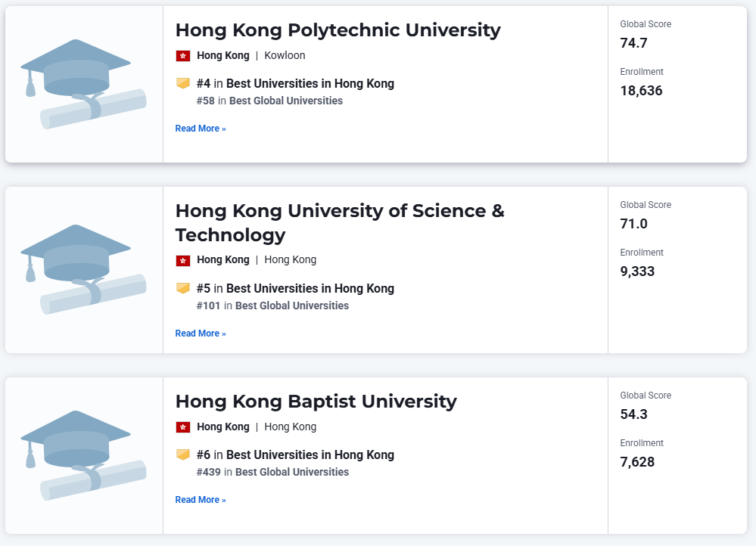Click Hong Kong Polytechnic University graduation cap image

[x=83, y=84]
